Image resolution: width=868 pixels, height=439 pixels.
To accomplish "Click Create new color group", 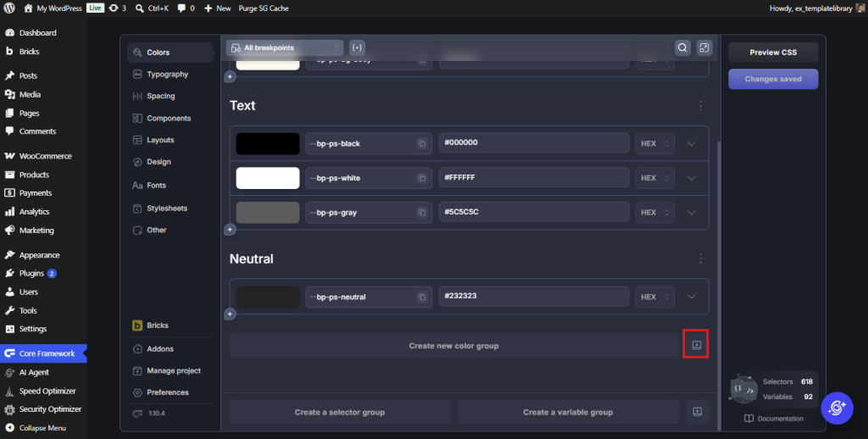I will tap(453, 346).
